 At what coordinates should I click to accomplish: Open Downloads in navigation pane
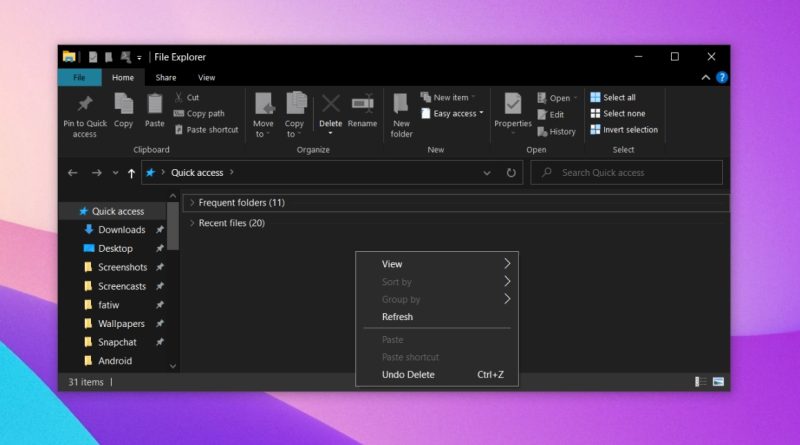[123, 230]
